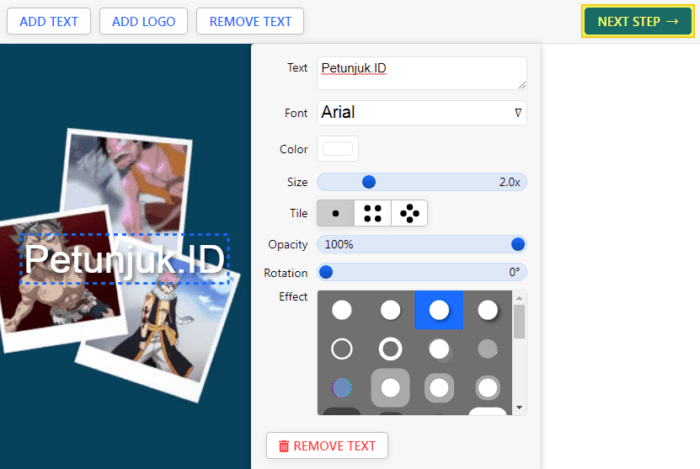Click the Opacity slider handle

[x=518, y=245]
